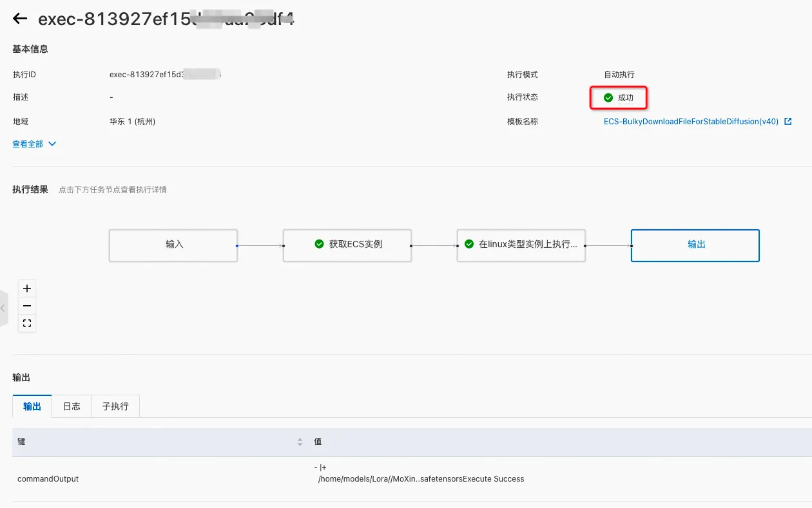Click the sort icon in 键 column
The height and width of the screenshot is (508, 812).
(x=300, y=442)
